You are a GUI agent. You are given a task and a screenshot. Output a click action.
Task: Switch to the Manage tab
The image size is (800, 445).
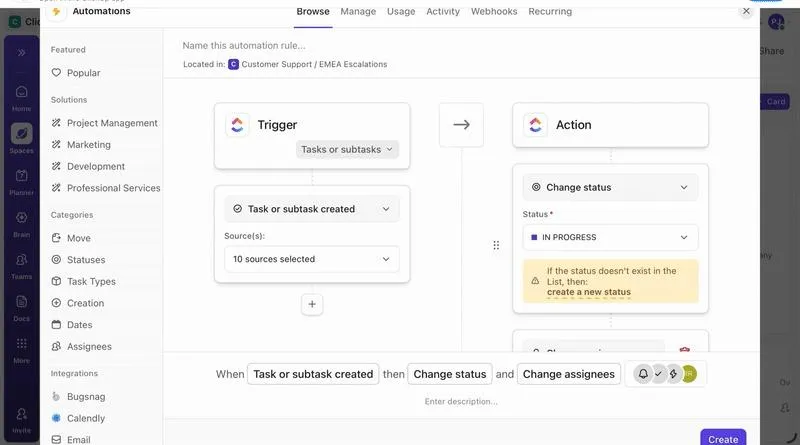[358, 11]
